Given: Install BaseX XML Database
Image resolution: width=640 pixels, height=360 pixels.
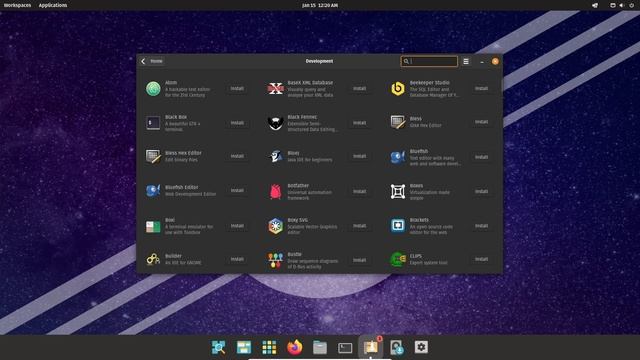Looking at the screenshot, I should click(x=360, y=89).
